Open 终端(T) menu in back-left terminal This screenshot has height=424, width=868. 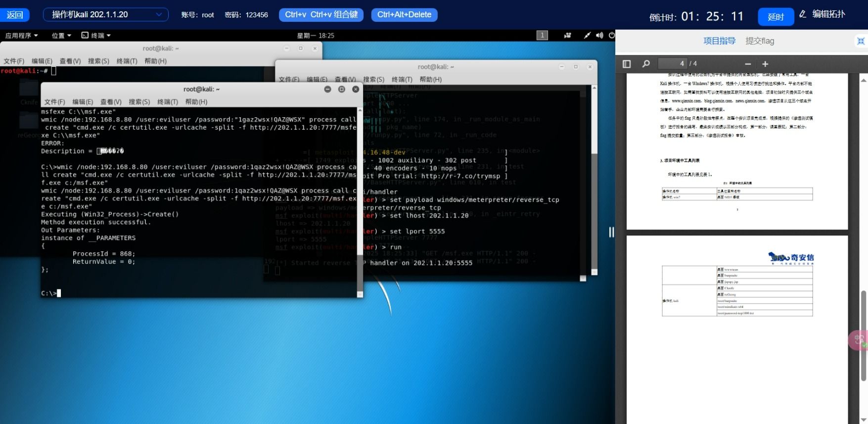127,61
